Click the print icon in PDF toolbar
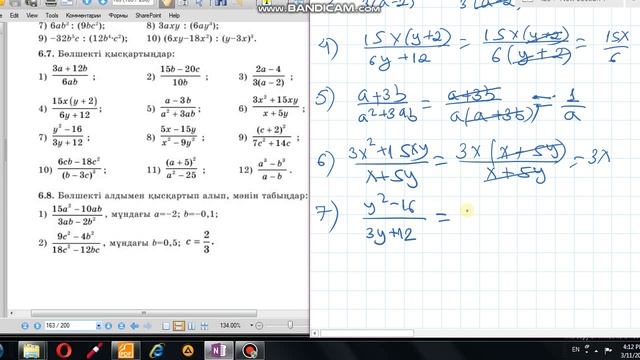The image size is (640, 360). coord(51,3)
